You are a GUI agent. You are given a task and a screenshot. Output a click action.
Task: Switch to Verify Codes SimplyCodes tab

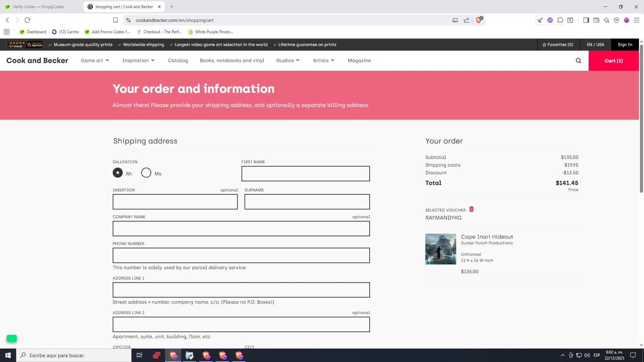coord(39,7)
